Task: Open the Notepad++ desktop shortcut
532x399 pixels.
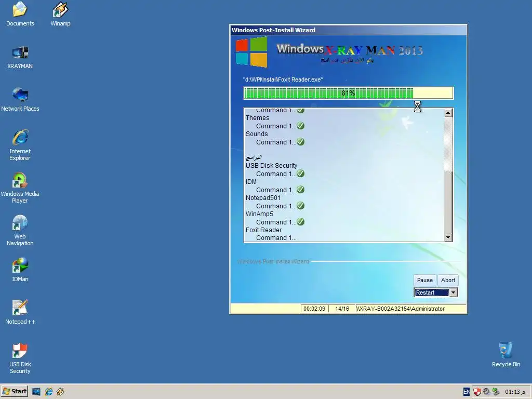Action: (20, 312)
